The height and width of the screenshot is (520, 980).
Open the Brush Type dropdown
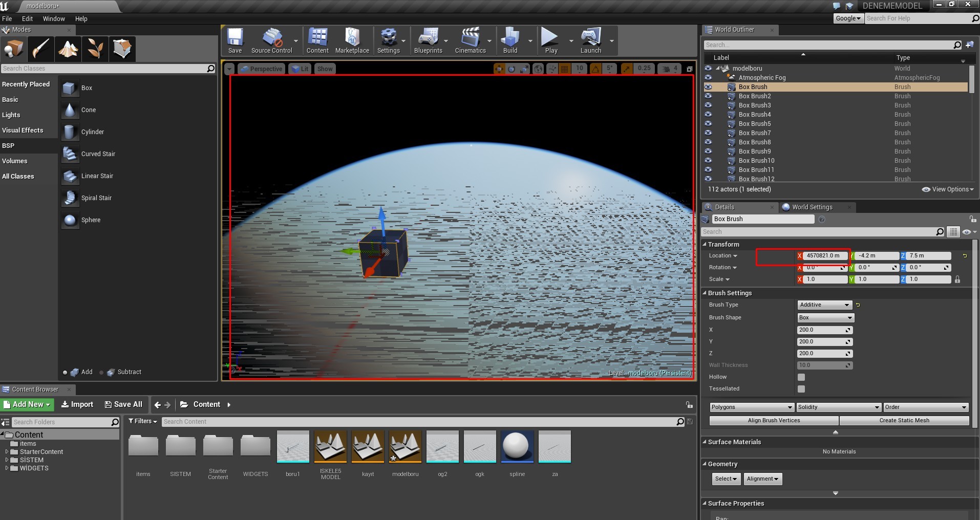[x=824, y=305]
